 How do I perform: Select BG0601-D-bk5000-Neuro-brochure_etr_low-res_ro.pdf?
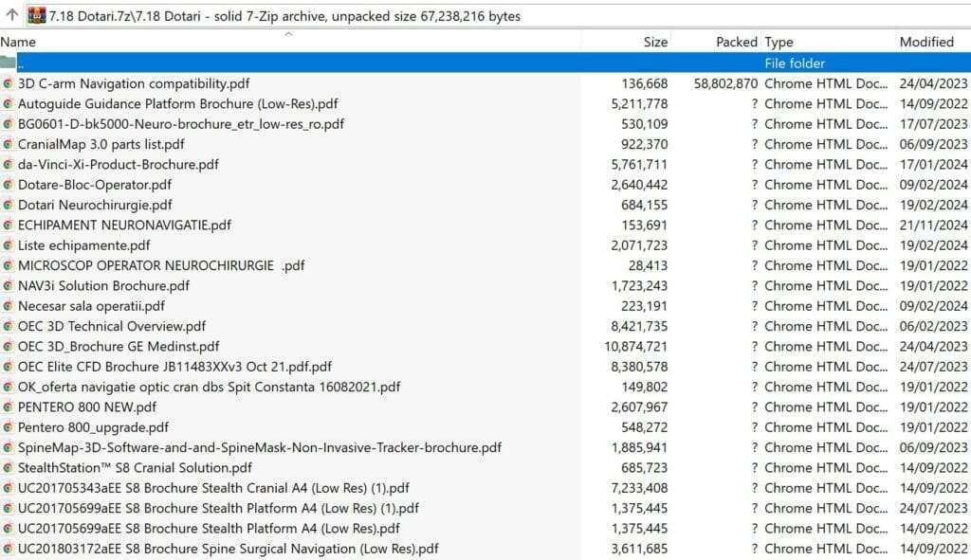tap(181, 124)
